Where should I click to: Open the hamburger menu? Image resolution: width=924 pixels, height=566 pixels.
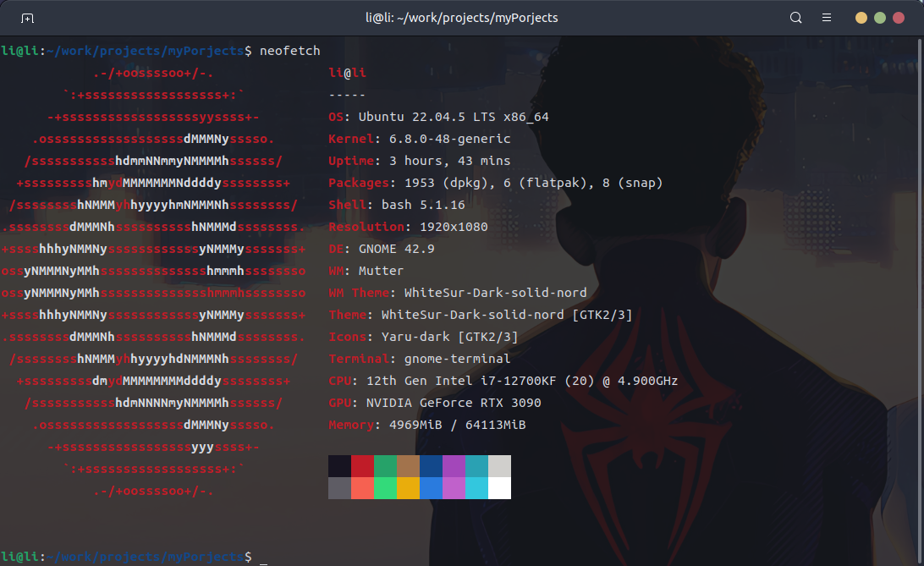pyautogui.click(x=827, y=18)
